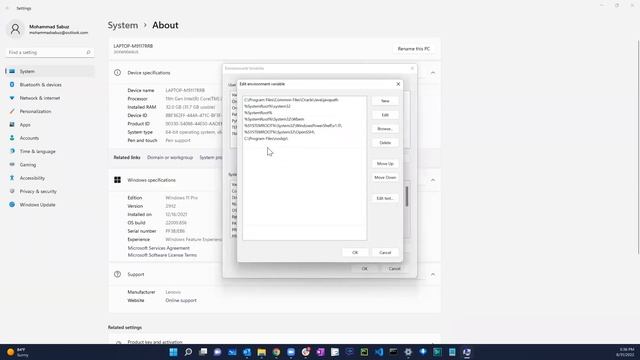Collapse the Support section chevron
Viewport: 640px width, 360px height.
coord(433,274)
